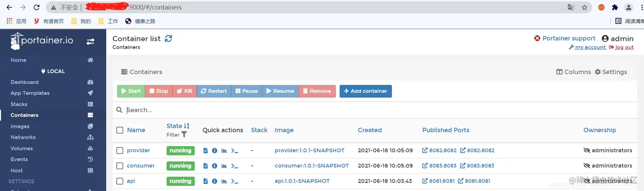Click the Resume button
The image size is (644, 191).
click(x=280, y=91)
